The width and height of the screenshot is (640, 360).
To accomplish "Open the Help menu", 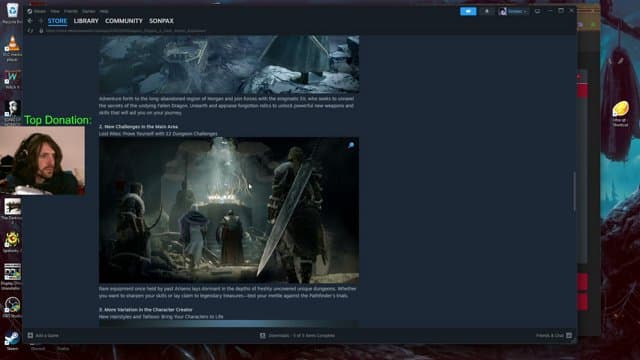I will (x=104, y=11).
